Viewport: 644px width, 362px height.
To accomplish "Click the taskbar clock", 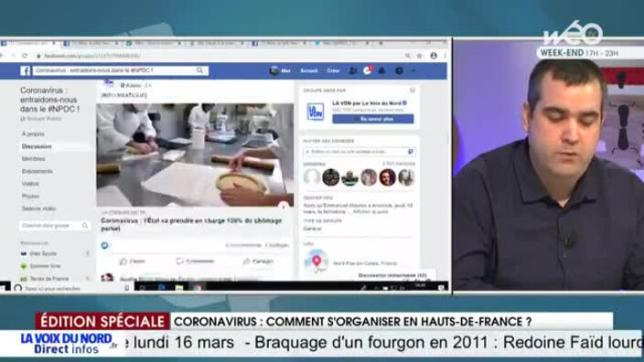I will point(420,286).
